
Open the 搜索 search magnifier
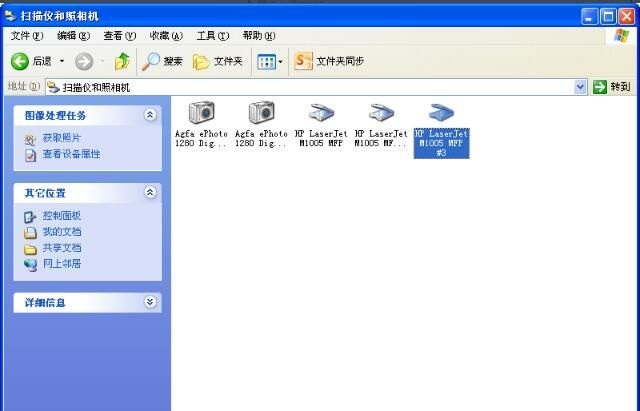point(151,62)
